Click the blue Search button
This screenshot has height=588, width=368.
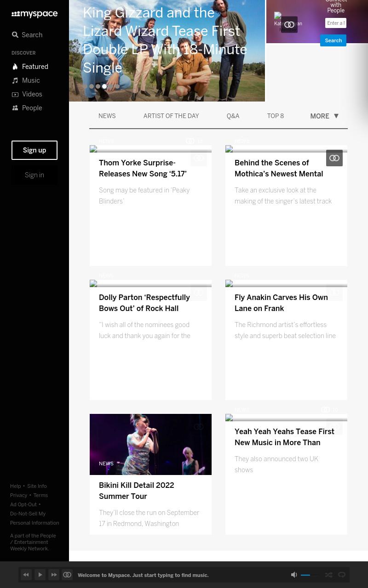click(x=333, y=40)
